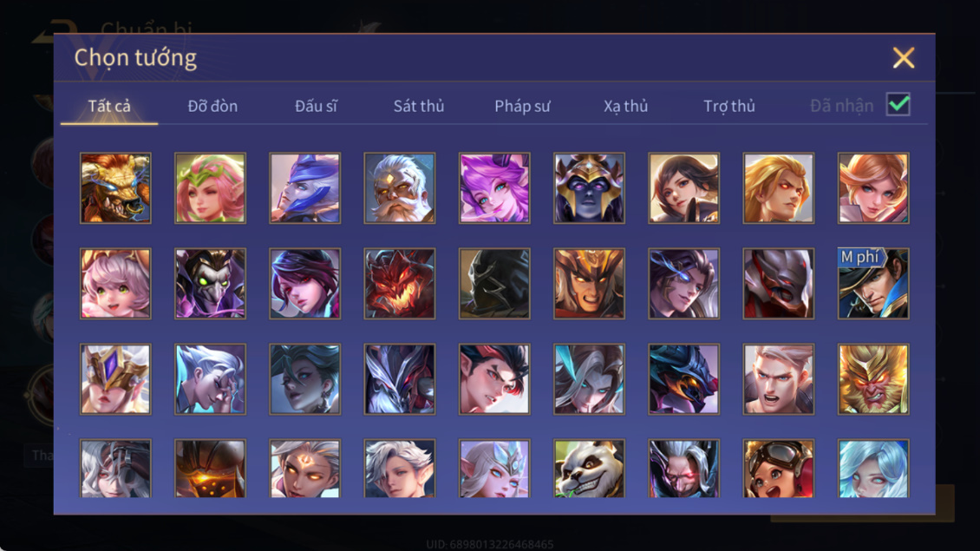Open the 'Trợ thủ' tab
Image resolution: width=980 pixels, height=551 pixels.
[729, 106]
